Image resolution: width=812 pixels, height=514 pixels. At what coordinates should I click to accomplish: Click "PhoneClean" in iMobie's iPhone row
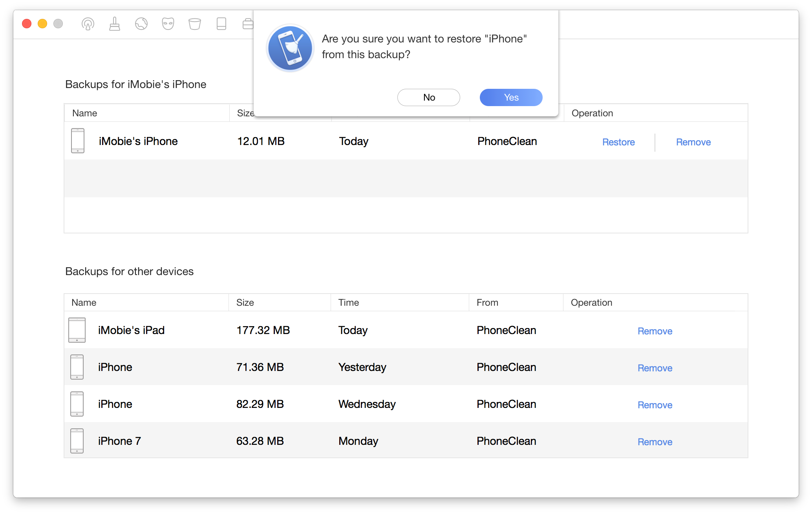point(507,141)
